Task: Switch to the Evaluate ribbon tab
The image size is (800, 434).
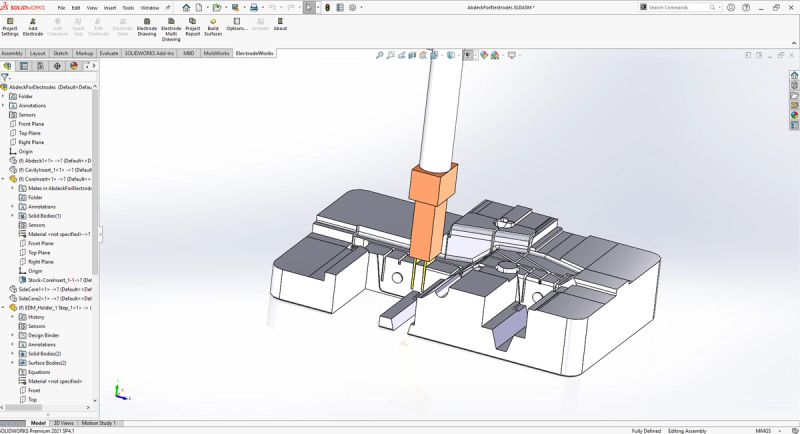Action: click(109, 53)
